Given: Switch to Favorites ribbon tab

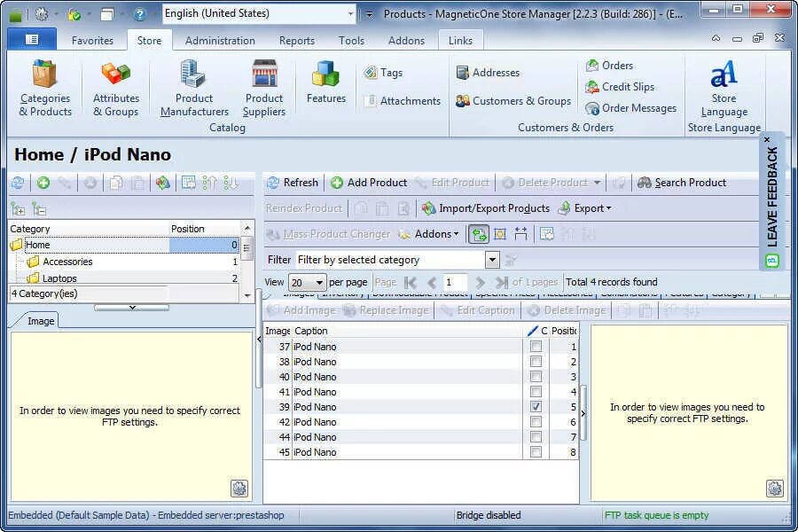Looking at the screenshot, I should click(x=92, y=40).
